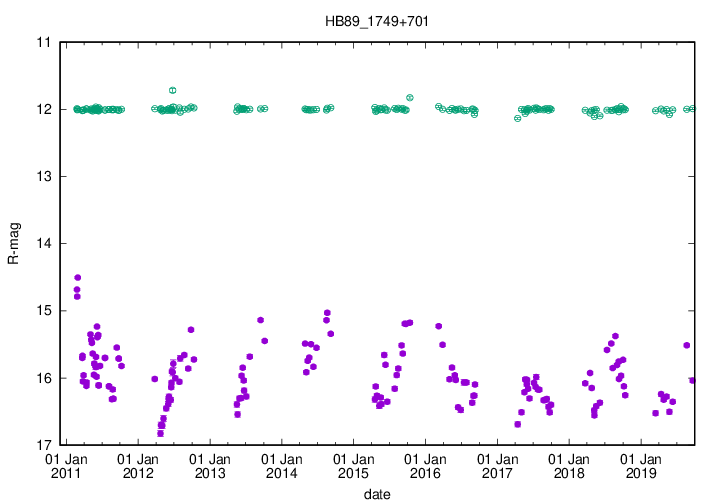
Task: Click the y-axis tick label 11
Action: click(x=42, y=43)
